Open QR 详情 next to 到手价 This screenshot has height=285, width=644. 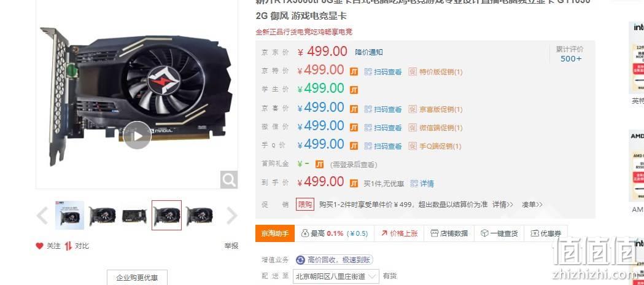click(422, 184)
